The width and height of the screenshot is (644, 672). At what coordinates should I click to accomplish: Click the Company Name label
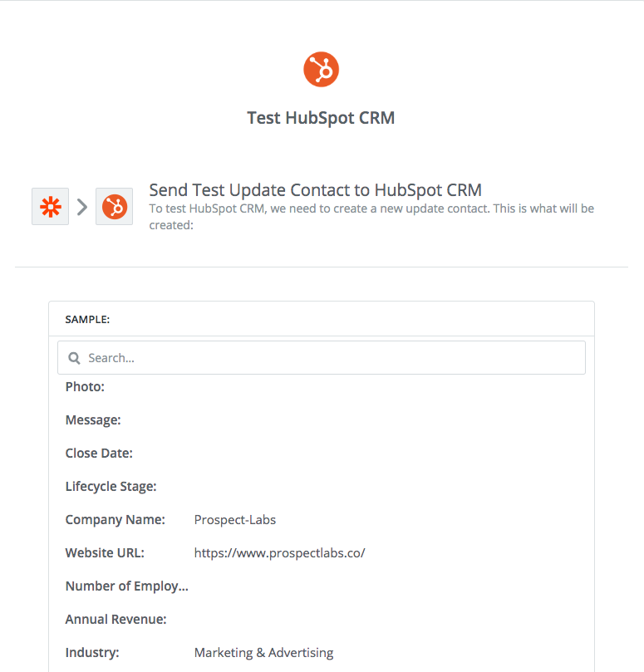(116, 520)
